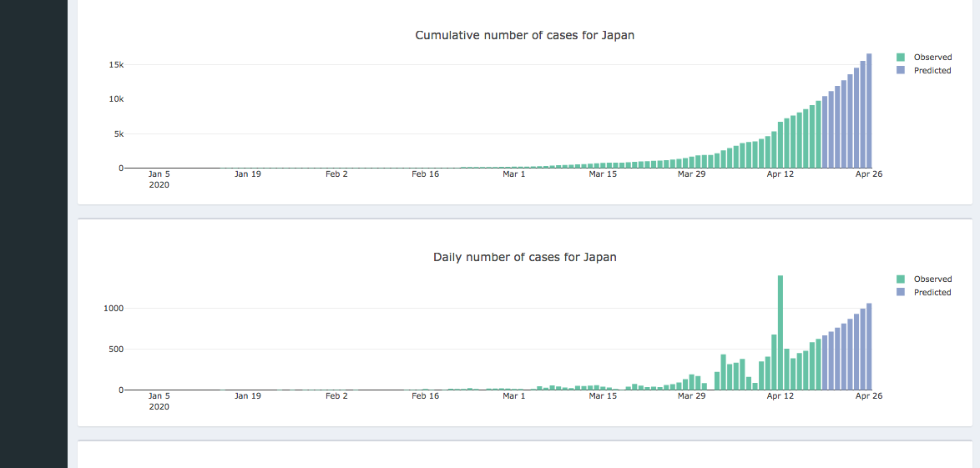Click the 'Feb 16' x-axis label in Daily chart
Screen dimensions: 980x468
(x=425, y=396)
